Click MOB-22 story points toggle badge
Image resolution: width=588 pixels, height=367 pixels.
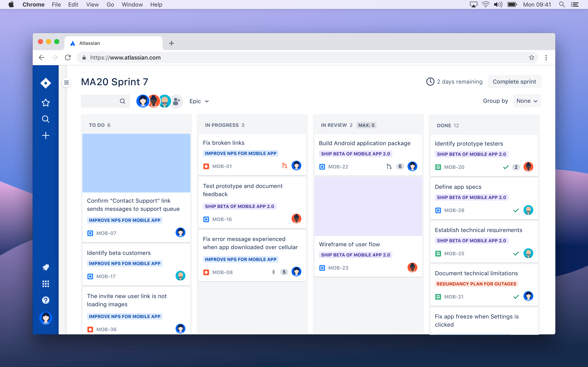(x=399, y=166)
